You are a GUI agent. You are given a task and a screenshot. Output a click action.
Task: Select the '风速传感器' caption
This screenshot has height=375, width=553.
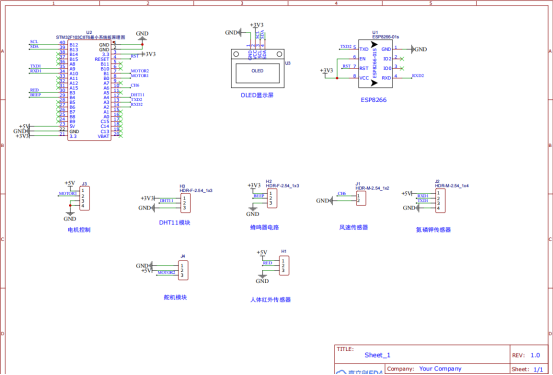(x=353, y=228)
